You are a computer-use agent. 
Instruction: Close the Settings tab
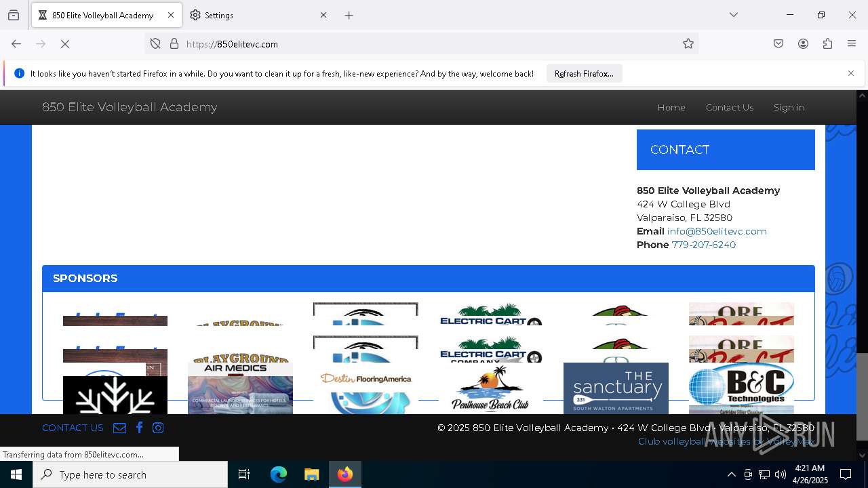(x=323, y=15)
